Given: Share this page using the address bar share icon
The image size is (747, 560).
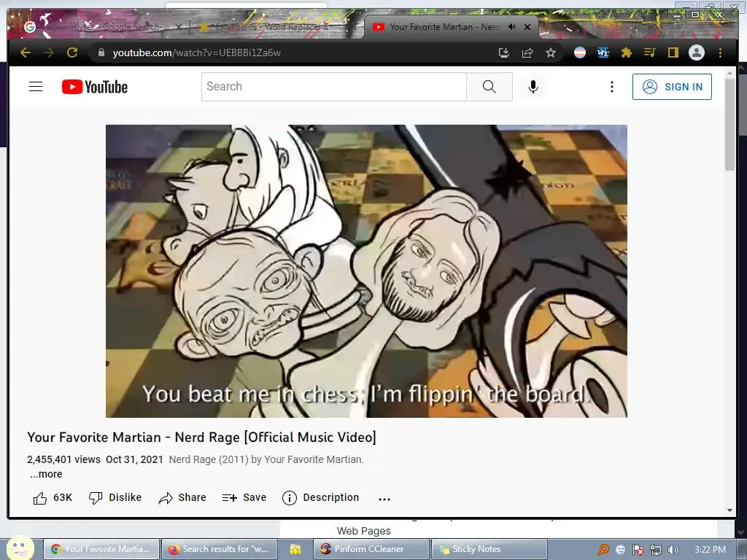Looking at the screenshot, I should (527, 52).
